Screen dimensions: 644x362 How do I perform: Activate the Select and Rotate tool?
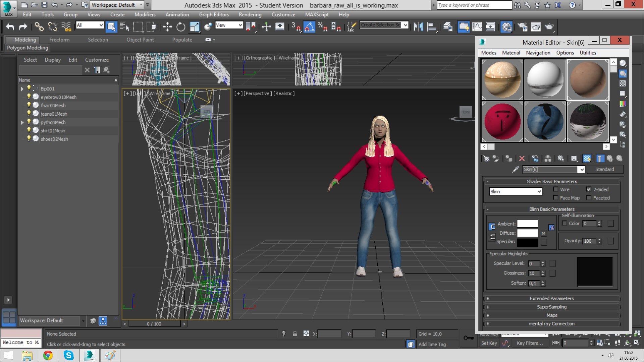[x=181, y=27]
